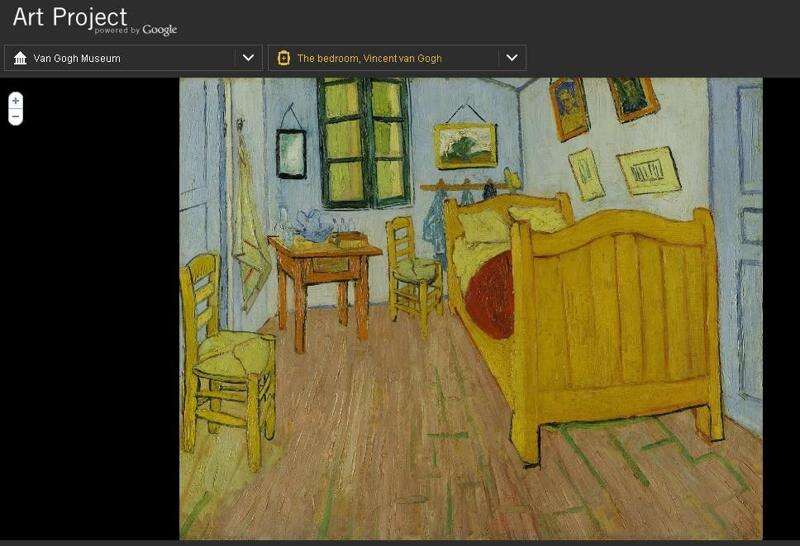Click the bedroom painting image
Image resolution: width=800 pixels, height=546 pixels.
tap(471, 308)
